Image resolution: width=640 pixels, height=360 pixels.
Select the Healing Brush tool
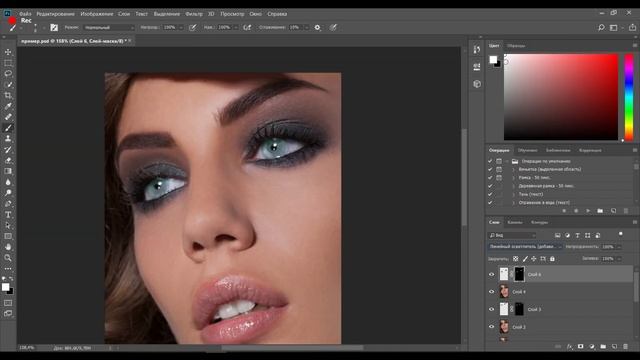[x=8, y=117]
